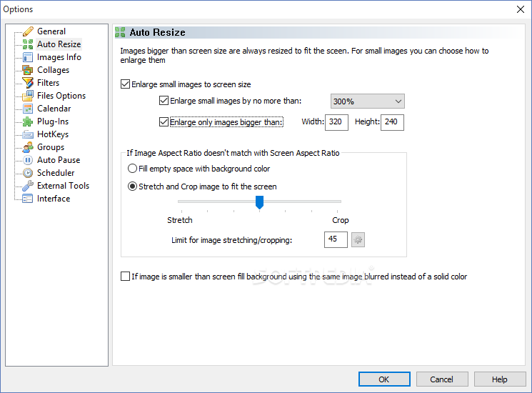Select Stretch and Crop image option
532x393 pixels.
click(132, 186)
